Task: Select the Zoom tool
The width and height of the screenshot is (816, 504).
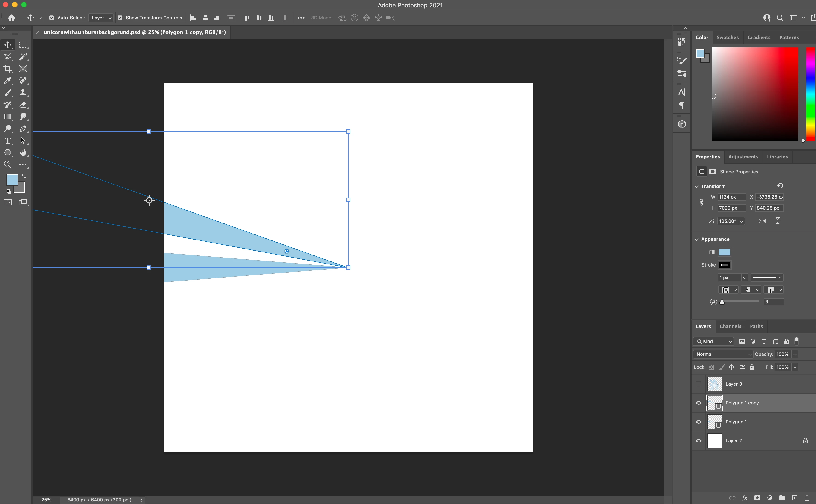Action: (7, 165)
